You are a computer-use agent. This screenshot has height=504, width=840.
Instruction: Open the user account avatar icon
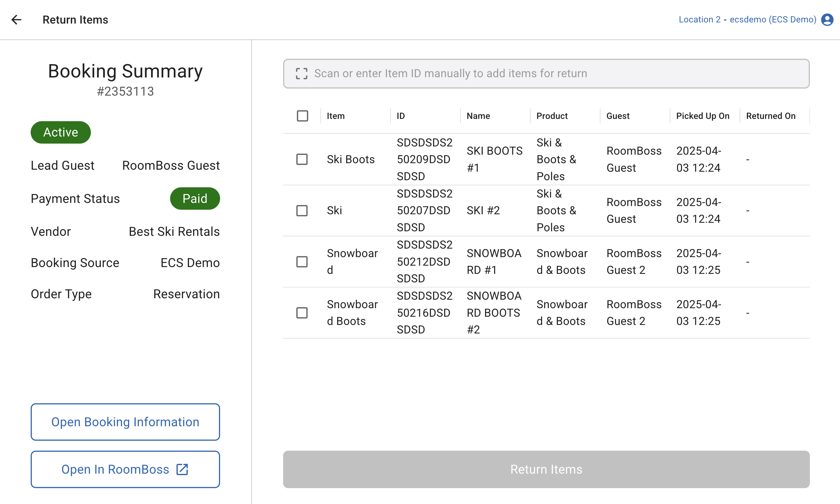tap(827, 20)
